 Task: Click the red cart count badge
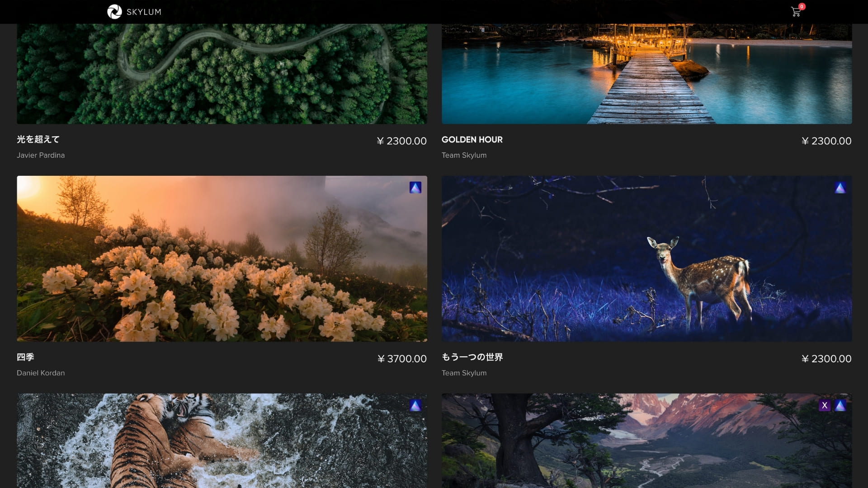click(x=802, y=6)
